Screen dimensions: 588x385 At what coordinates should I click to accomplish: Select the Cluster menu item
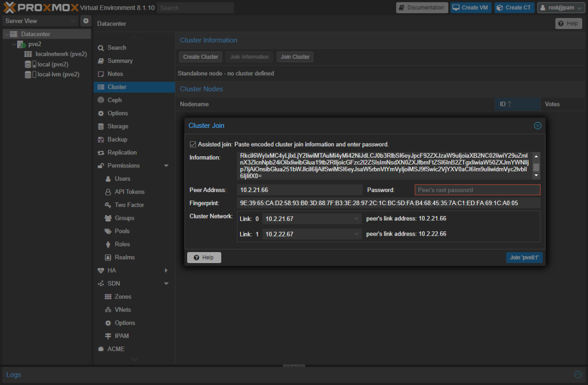pos(134,87)
